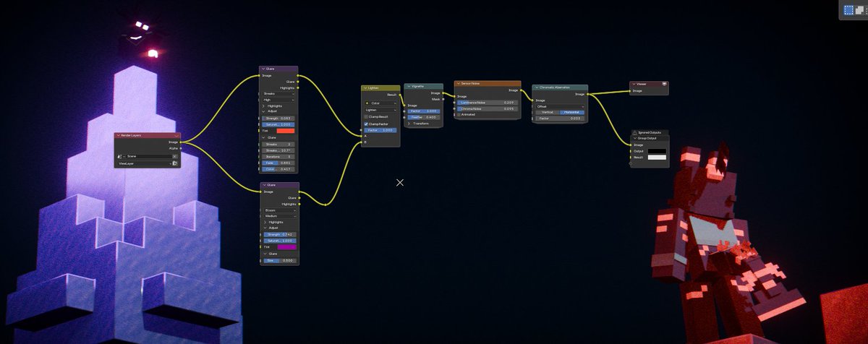The height and width of the screenshot is (344, 868).
Task: Click render icon beside ViewLayer field
Action: tap(174, 164)
